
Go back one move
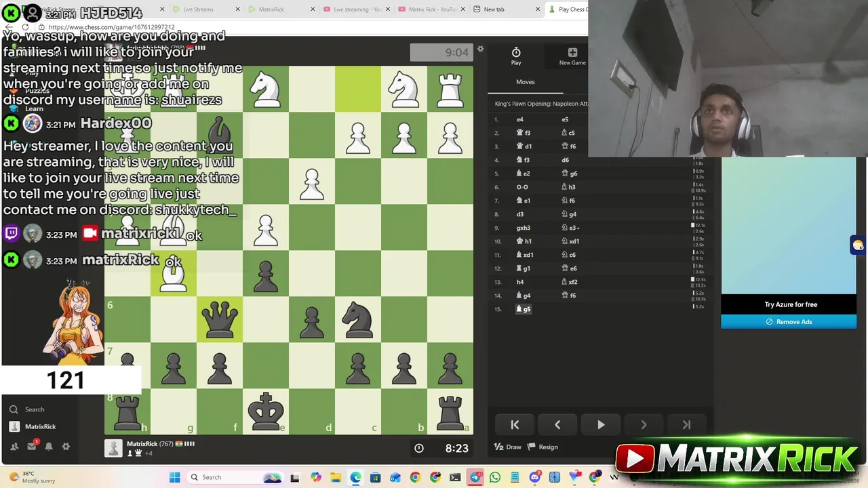(557, 425)
